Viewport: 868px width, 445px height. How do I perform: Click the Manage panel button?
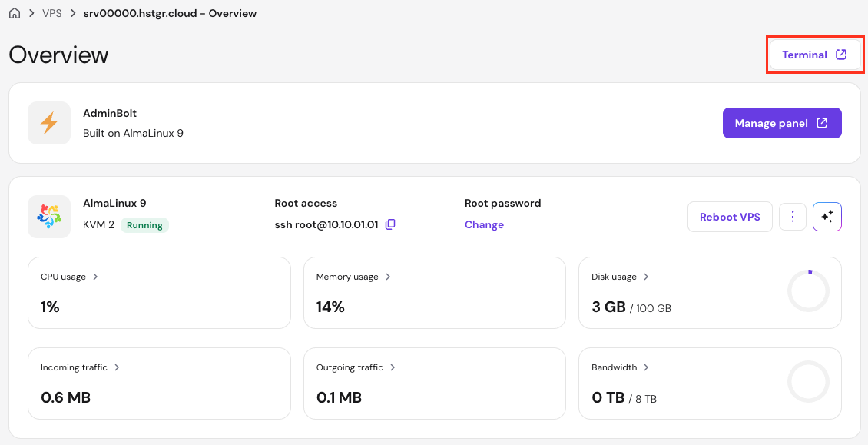coord(782,123)
